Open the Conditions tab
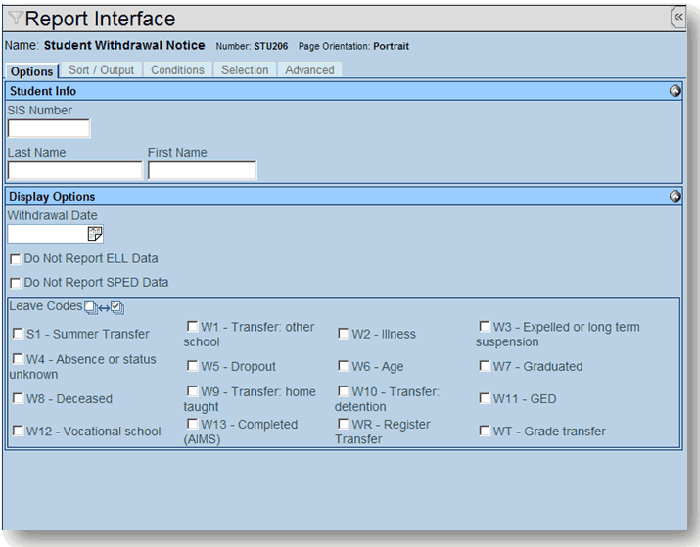This screenshot has width=700, height=547. [178, 70]
